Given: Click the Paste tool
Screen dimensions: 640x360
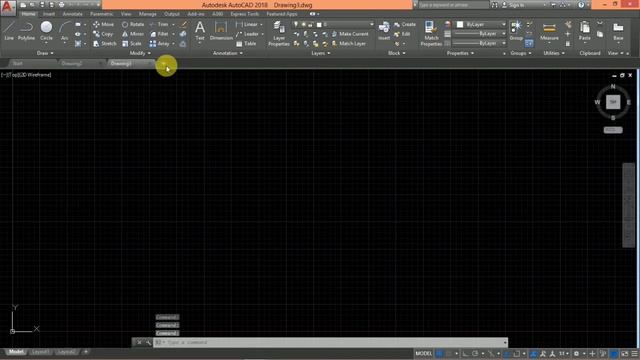Looking at the screenshot, I should pyautogui.click(x=584, y=31).
